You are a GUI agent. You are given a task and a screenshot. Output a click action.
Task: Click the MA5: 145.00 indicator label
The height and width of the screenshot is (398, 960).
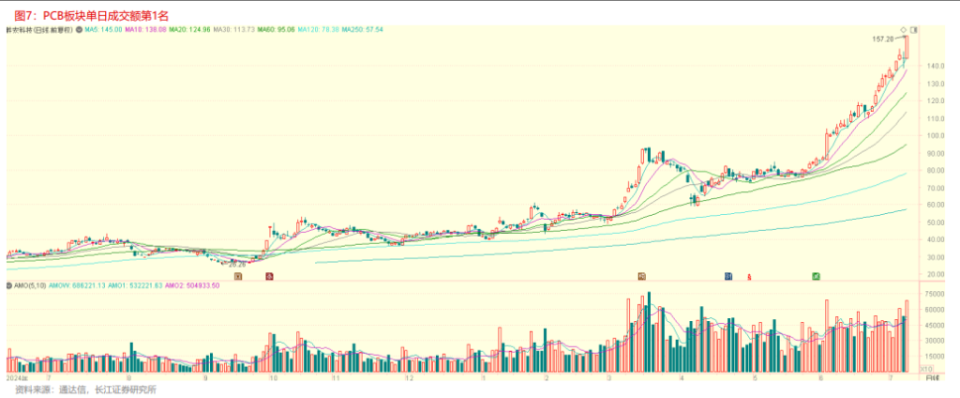[x=103, y=29]
